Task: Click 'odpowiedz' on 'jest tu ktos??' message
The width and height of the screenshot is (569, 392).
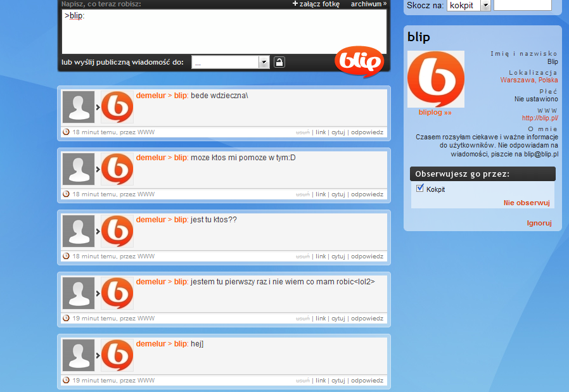Action: [x=367, y=256]
